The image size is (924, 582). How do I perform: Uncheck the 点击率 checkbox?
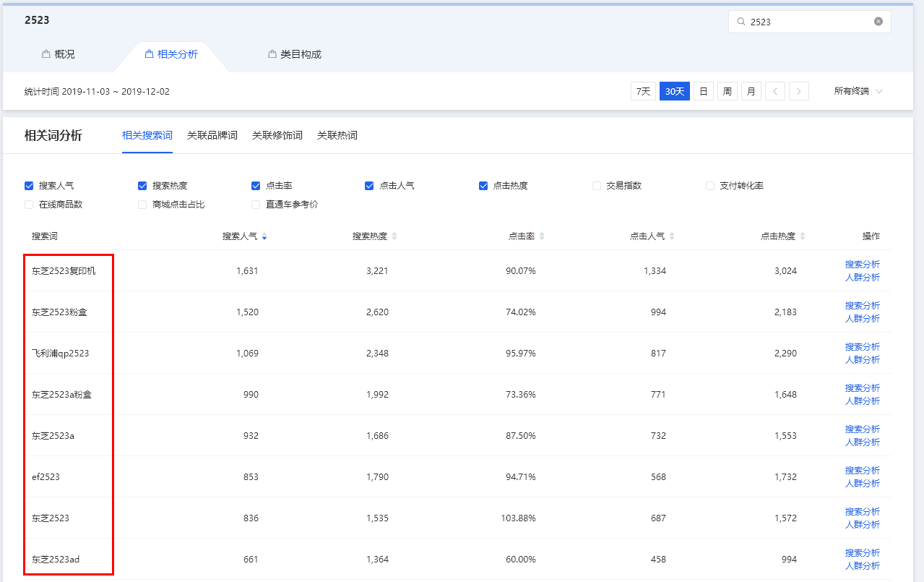pyautogui.click(x=256, y=186)
